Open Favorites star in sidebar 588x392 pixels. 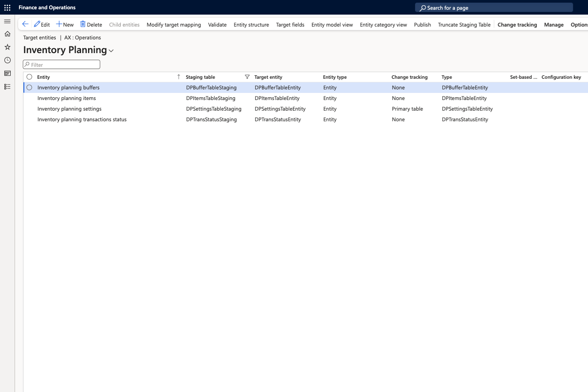click(x=7, y=47)
